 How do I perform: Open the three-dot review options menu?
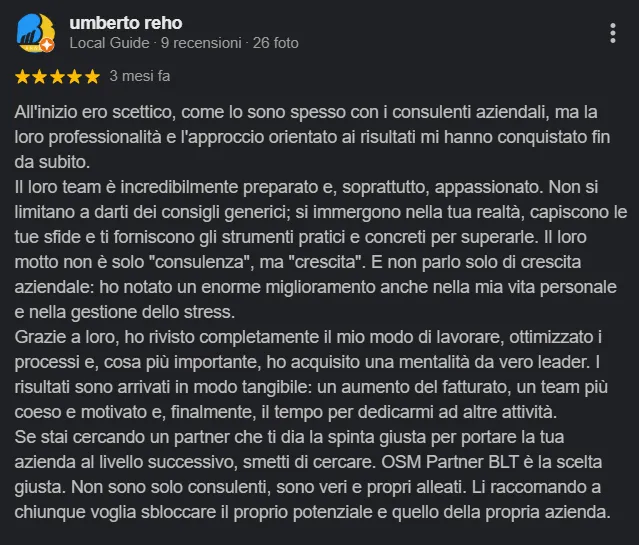(613, 33)
